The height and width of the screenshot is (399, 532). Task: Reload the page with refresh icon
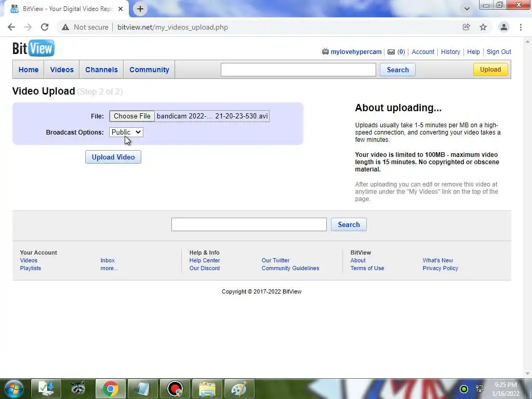[x=45, y=27]
